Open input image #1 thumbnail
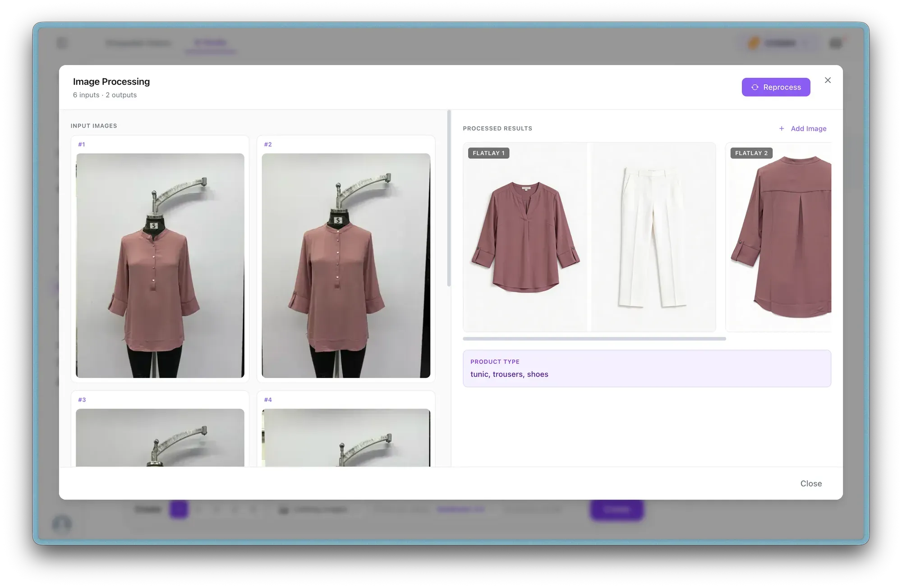 [x=160, y=265]
